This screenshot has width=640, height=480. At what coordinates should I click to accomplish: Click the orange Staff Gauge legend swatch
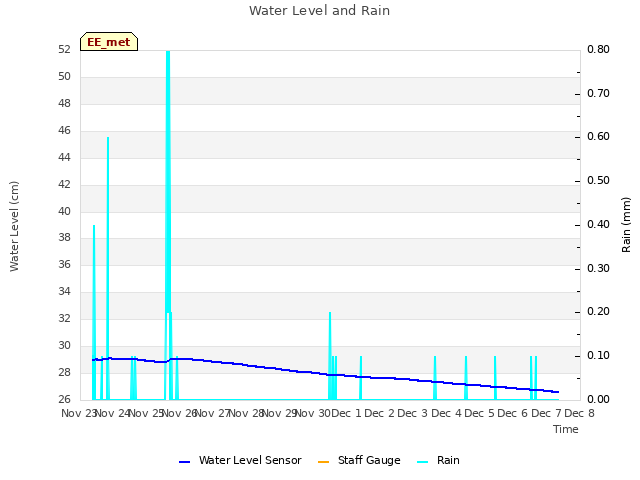click(323, 462)
